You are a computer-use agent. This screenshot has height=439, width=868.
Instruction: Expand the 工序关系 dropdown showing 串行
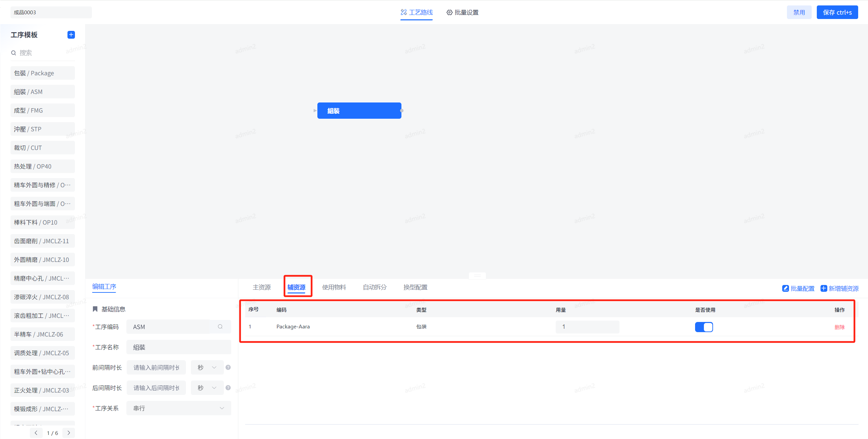pyautogui.click(x=179, y=408)
